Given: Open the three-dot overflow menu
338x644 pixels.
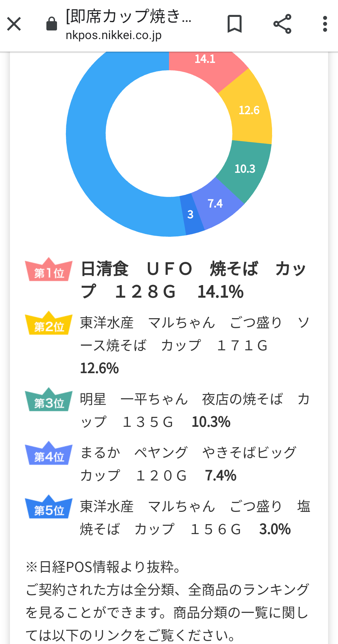Looking at the screenshot, I should pos(325,24).
